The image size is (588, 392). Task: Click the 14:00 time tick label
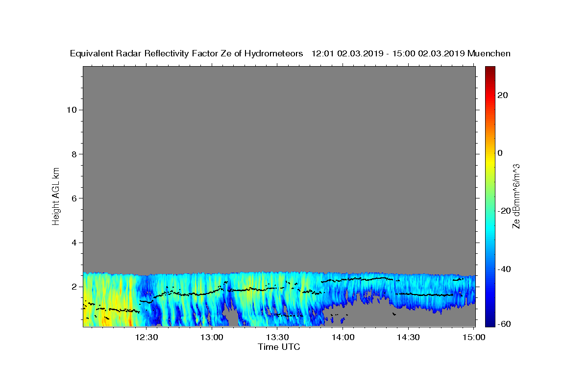(x=343, y=337)
